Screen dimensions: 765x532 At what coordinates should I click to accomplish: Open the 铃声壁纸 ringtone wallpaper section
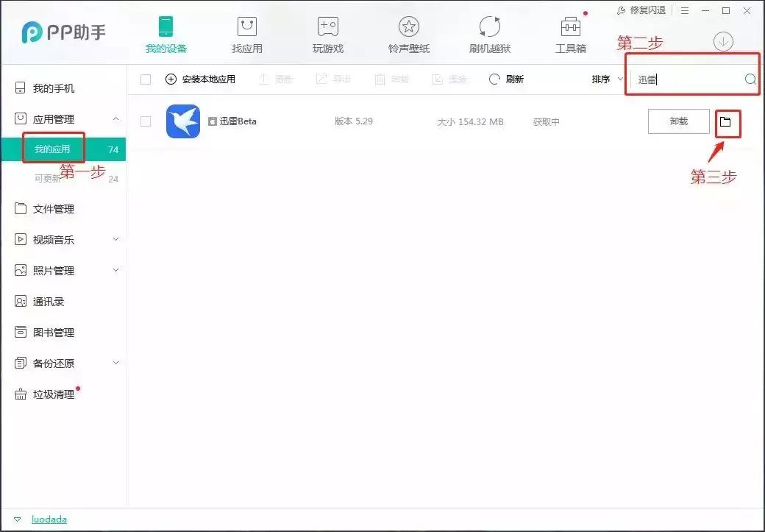(408, 28)
